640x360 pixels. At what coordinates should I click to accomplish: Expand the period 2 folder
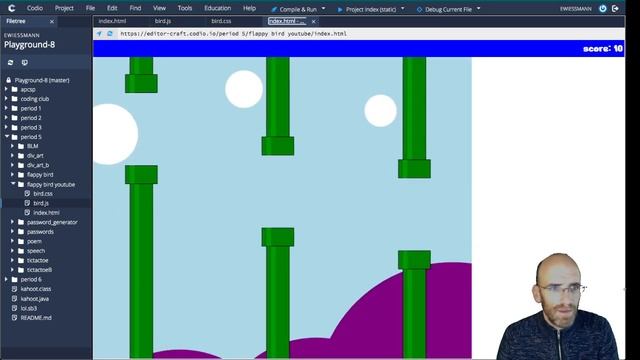tap(6, 118)
